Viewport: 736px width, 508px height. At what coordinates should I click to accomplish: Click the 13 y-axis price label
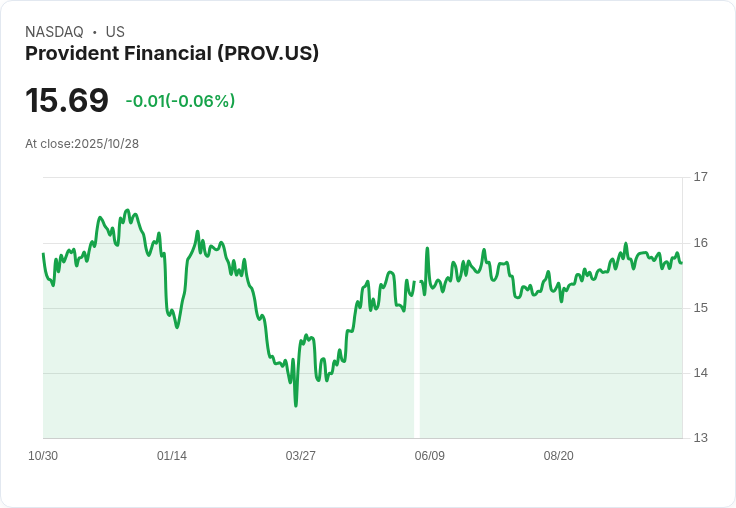point(700,438)
